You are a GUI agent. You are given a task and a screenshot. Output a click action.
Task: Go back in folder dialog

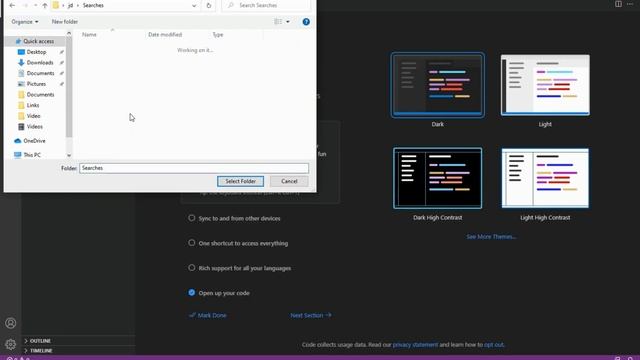click(x=12, y=5)
